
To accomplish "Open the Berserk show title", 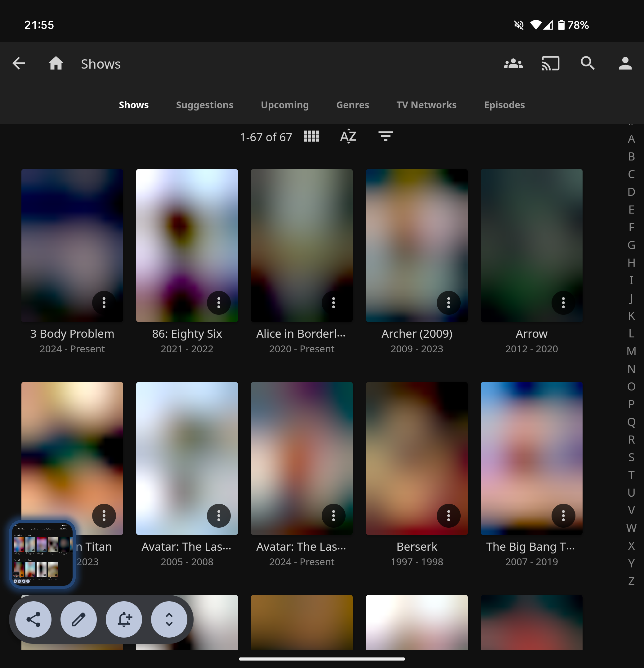I will [x=417, y=547].
